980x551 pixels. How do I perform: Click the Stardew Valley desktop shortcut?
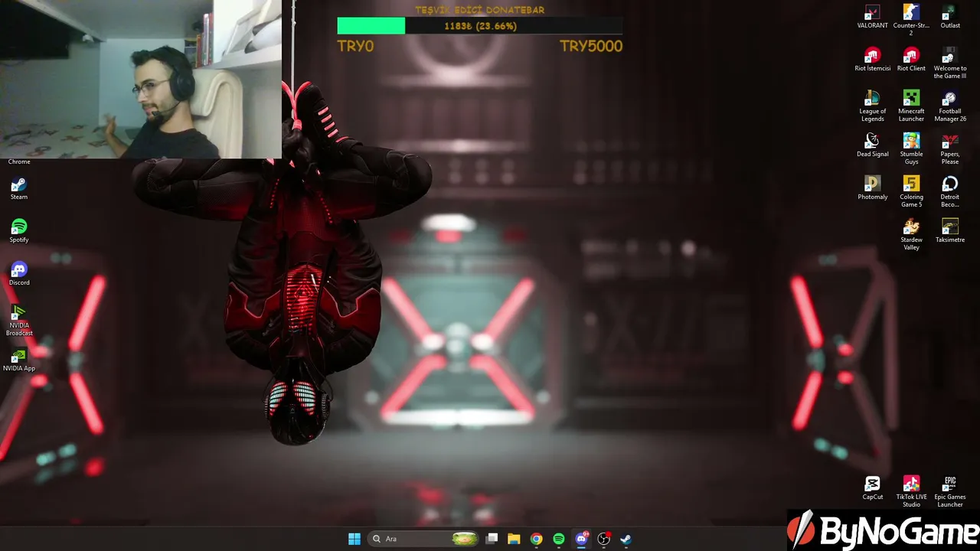(x=911, y=235)
